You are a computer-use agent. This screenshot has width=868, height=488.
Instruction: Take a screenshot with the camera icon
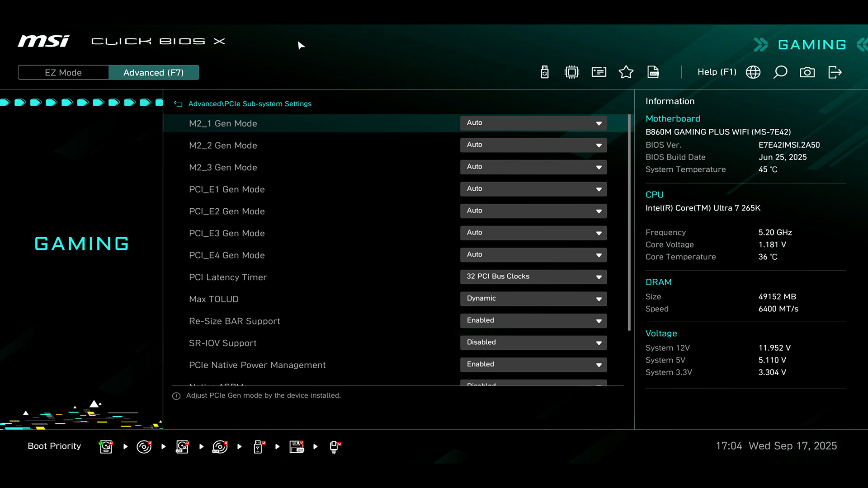(807, 72)
